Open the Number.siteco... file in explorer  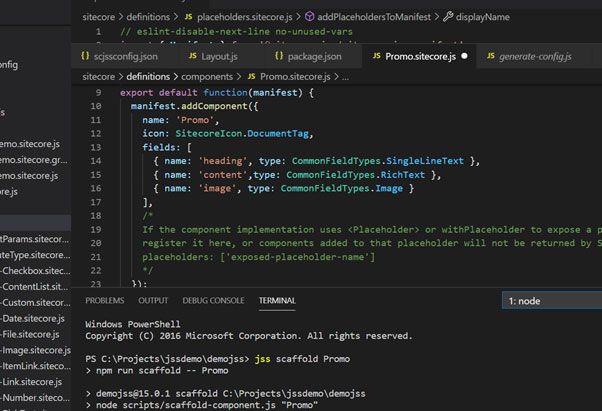pyautogui.click(x=36, y=398)
